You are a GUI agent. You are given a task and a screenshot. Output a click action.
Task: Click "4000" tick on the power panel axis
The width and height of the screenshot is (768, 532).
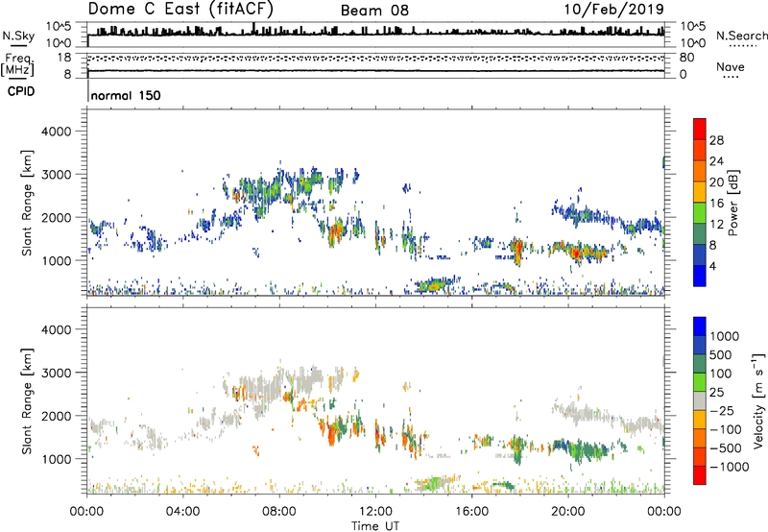point(57,132)
